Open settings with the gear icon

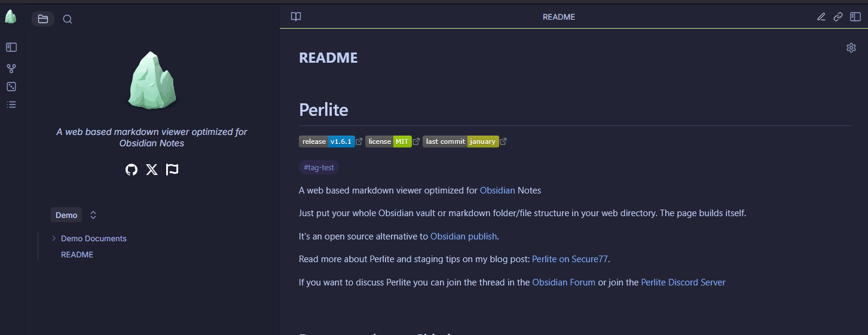point(851,48)
